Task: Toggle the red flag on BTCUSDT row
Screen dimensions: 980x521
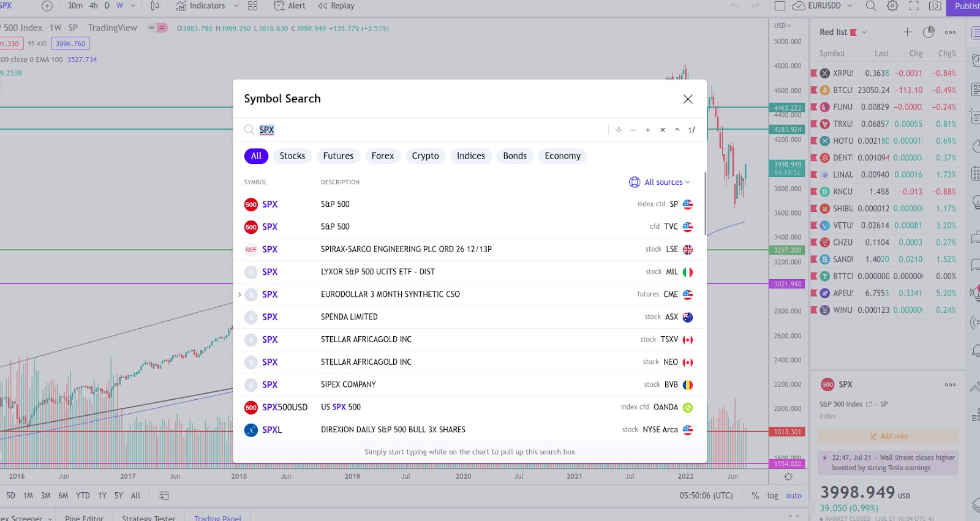Action: click(814, 90)
